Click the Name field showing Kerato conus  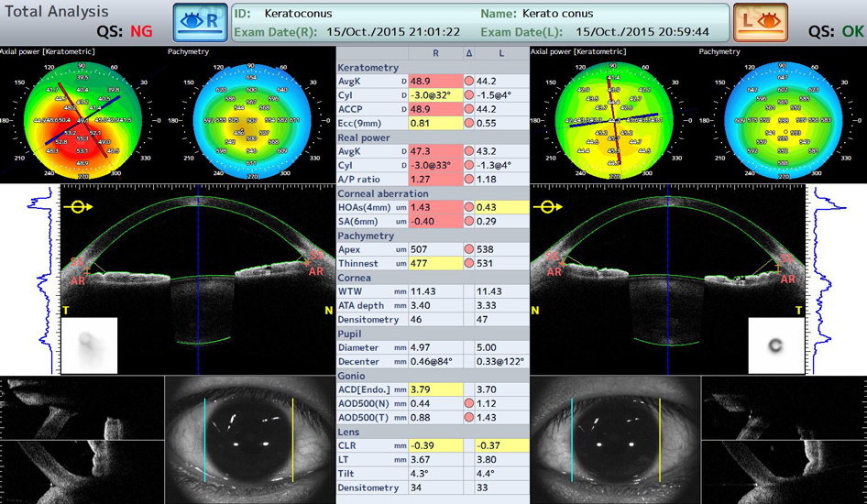pos(557,14)
